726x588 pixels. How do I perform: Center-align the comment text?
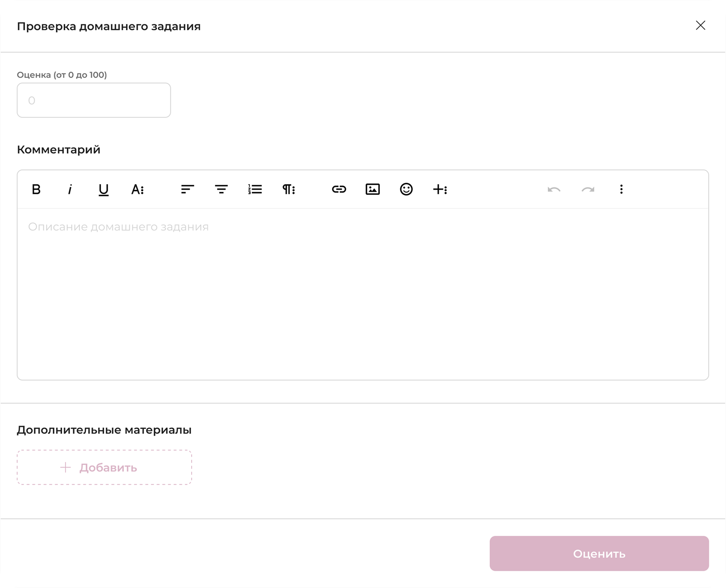point(221,190)
